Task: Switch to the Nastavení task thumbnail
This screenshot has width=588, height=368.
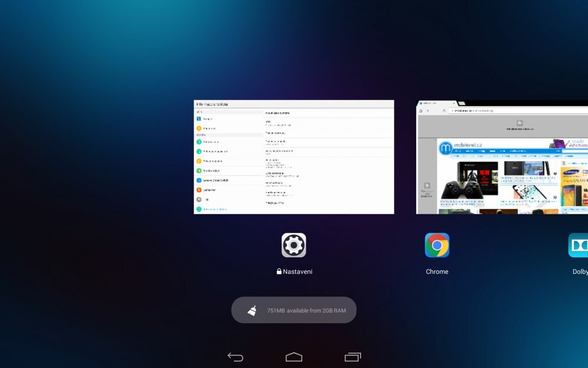Action: [294, 156]
